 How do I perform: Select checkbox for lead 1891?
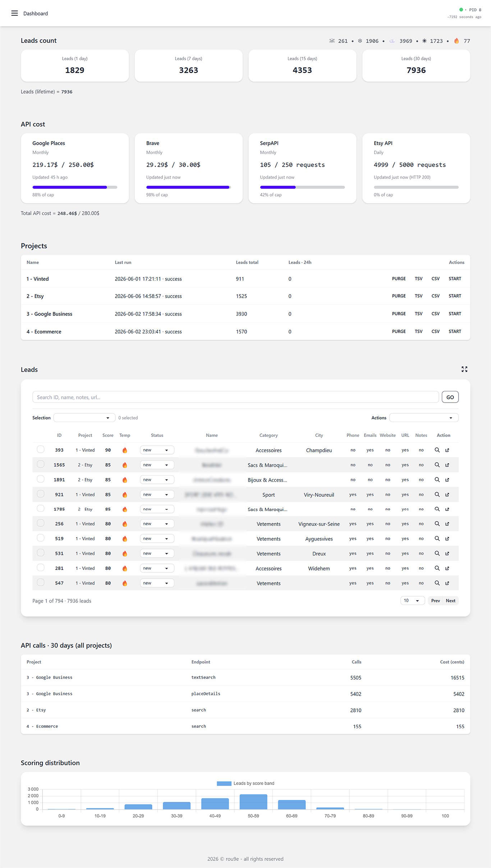point(41,479)
